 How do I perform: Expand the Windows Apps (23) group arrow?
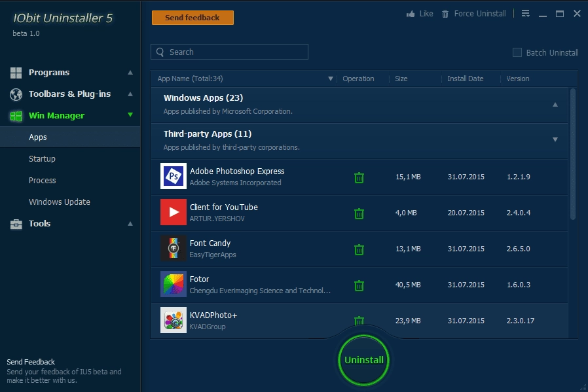(555, 105)
